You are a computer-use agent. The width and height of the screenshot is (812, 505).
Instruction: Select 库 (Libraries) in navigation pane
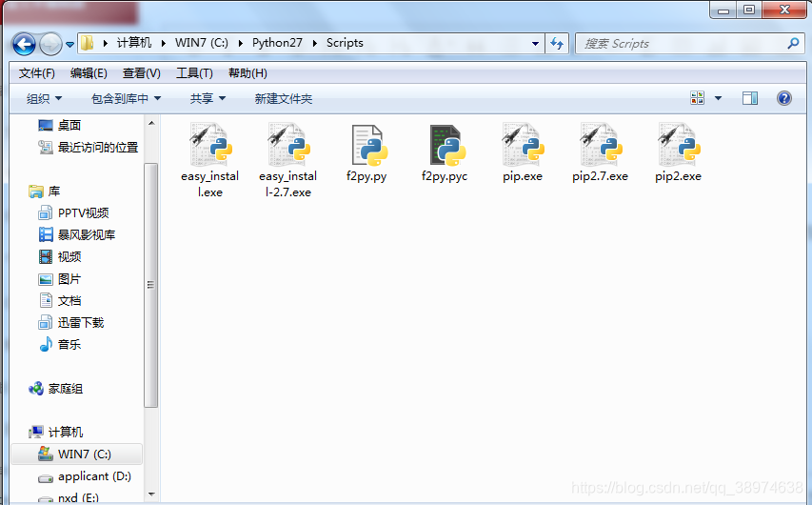tap(45, 192)
